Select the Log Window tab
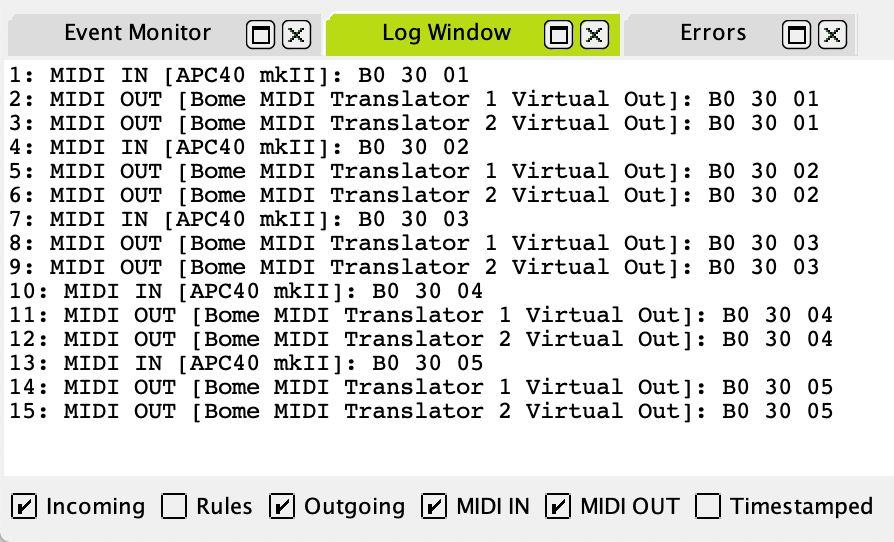Viewport: 894px width, 542px height. pos(446,32)
